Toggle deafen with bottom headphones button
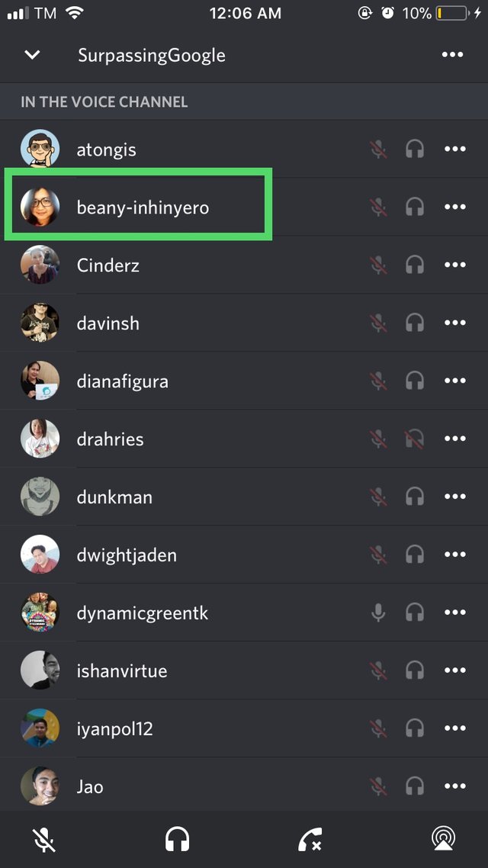The width and height of the screenshot is (488, 868). [x=177, y=840]
